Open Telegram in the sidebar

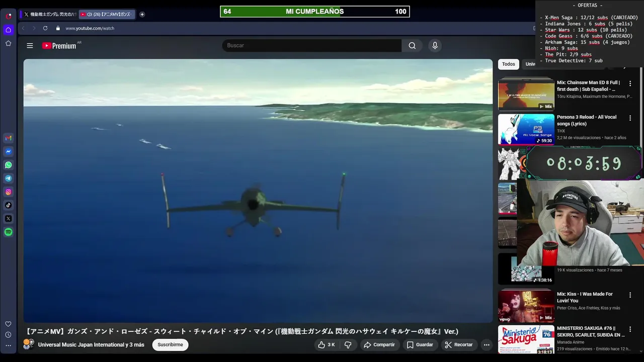[9, 178]
